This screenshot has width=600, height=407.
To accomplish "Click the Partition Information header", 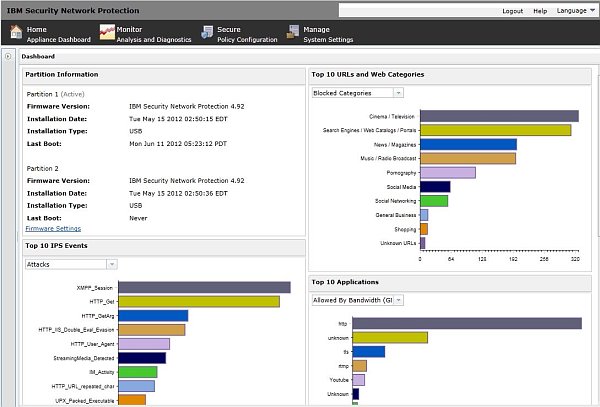I will click(x=62, y=75).
